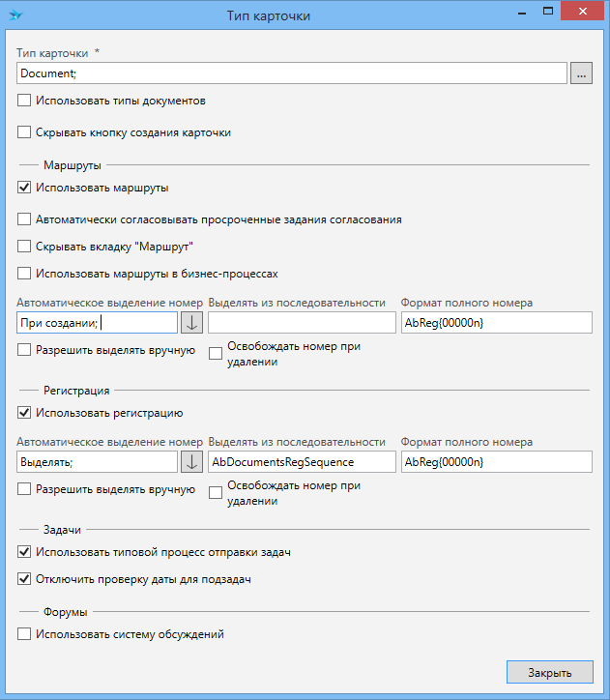Image resolution: width=610 pixels, height=700 pixels.
Task: Enable 'Использовать типы документов' checkbox
Action: (x=24, y=100)
